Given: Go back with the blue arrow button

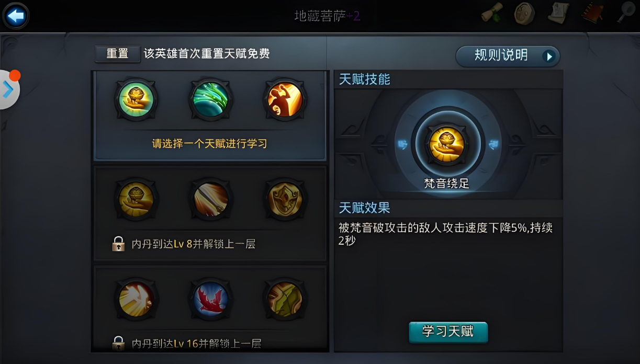Looking at the screenshot, I should click(x=16, y=16).
